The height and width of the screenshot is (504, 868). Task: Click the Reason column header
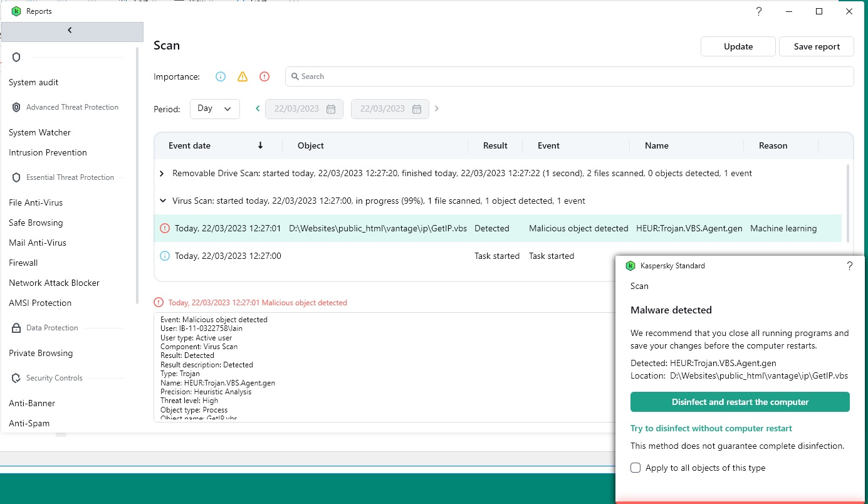[773, 145]
